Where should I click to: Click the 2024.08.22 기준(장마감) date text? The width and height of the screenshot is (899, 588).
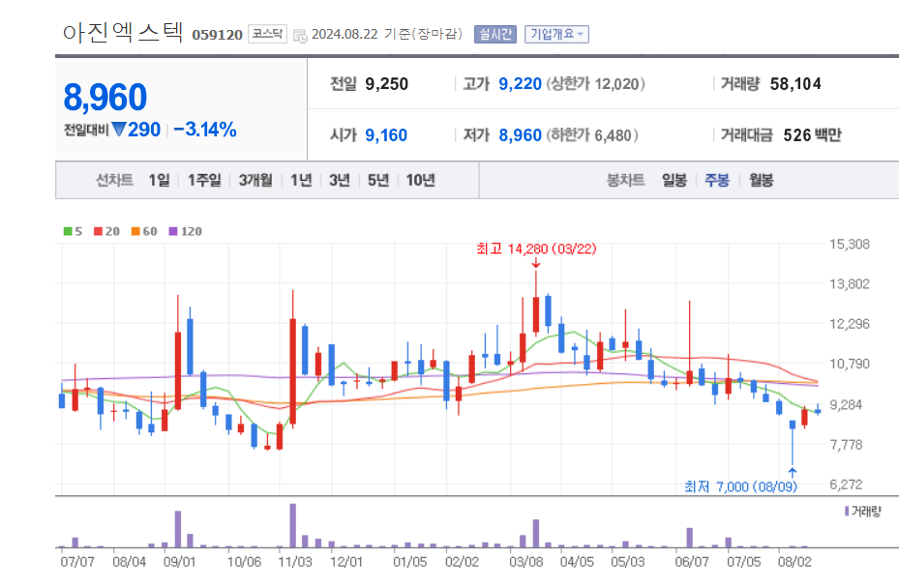(x=387, y=35)
